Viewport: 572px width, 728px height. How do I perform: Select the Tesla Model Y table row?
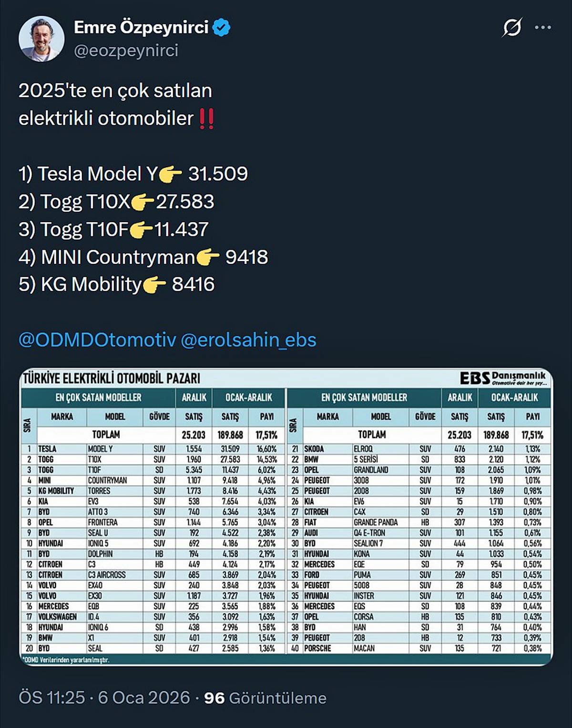(143, 448)
